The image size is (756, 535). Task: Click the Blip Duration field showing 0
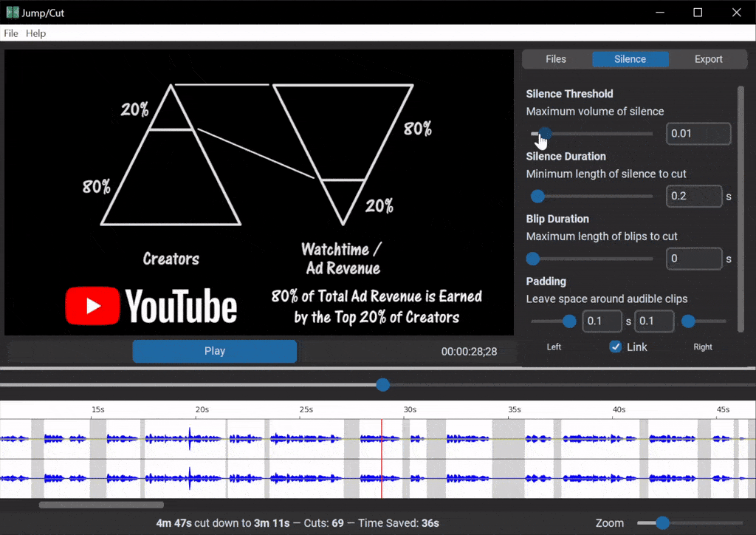point(694,259)
